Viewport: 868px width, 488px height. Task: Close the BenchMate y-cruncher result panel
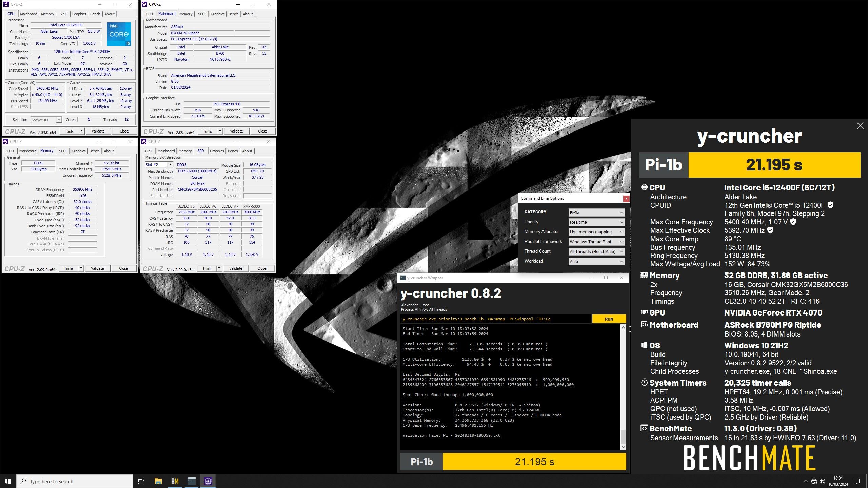(860, 126)
